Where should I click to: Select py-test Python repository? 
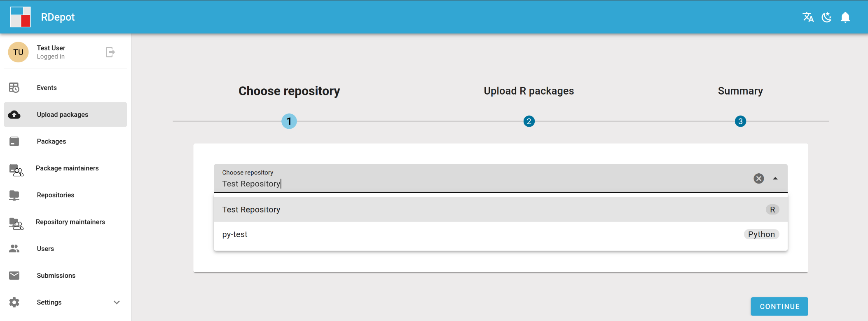[x=501, y=234]
